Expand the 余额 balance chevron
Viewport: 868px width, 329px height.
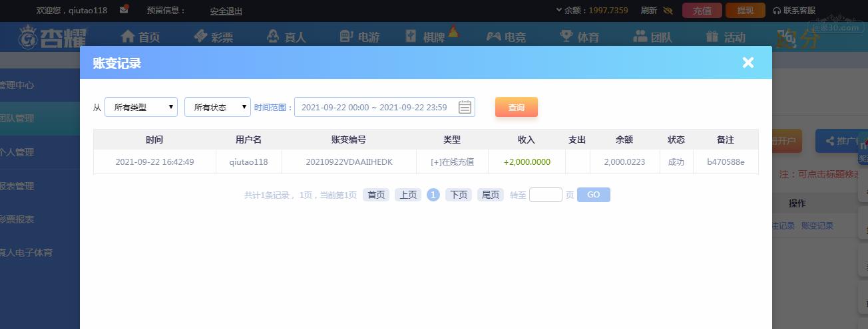[558, 10]
